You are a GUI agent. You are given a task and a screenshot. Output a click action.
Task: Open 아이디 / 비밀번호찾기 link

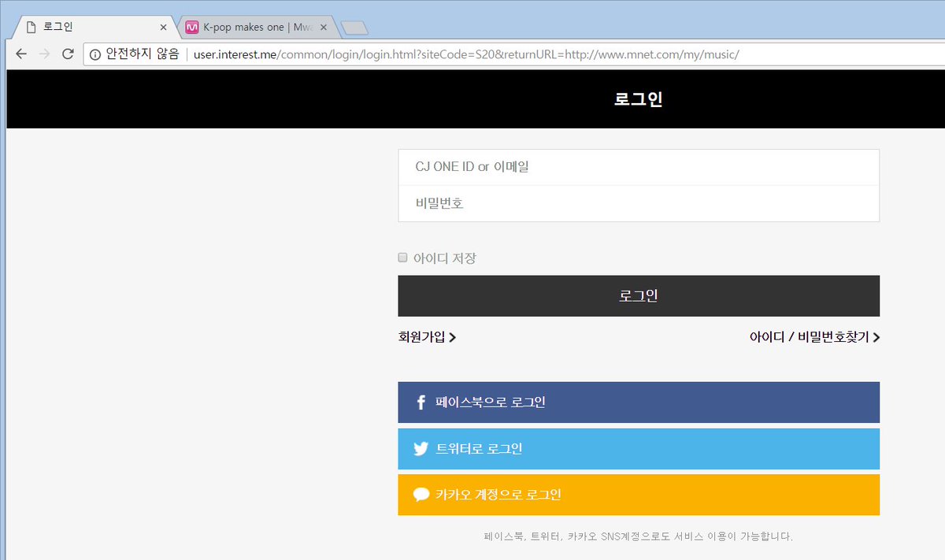pos(814,337)
